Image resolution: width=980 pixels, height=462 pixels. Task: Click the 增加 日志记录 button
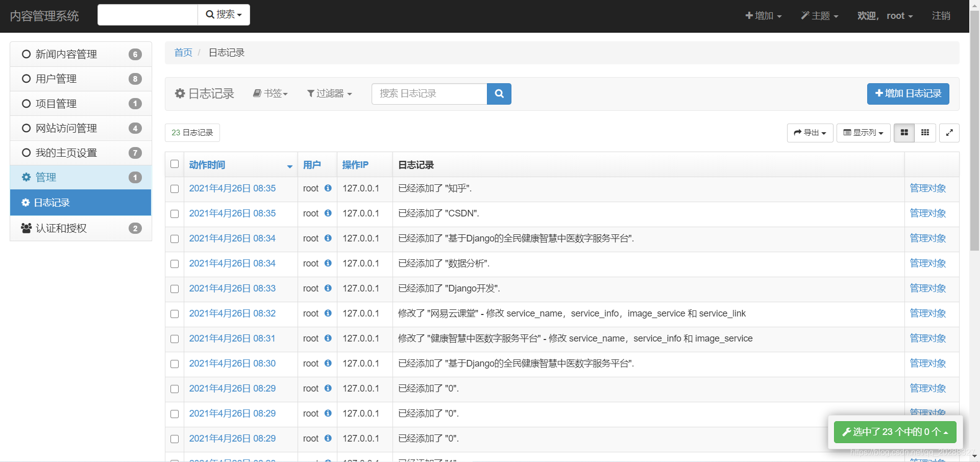click(908, 94)
